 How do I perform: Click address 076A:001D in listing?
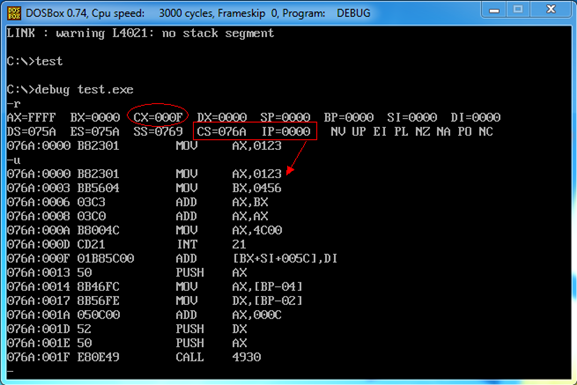pos(38,329)
